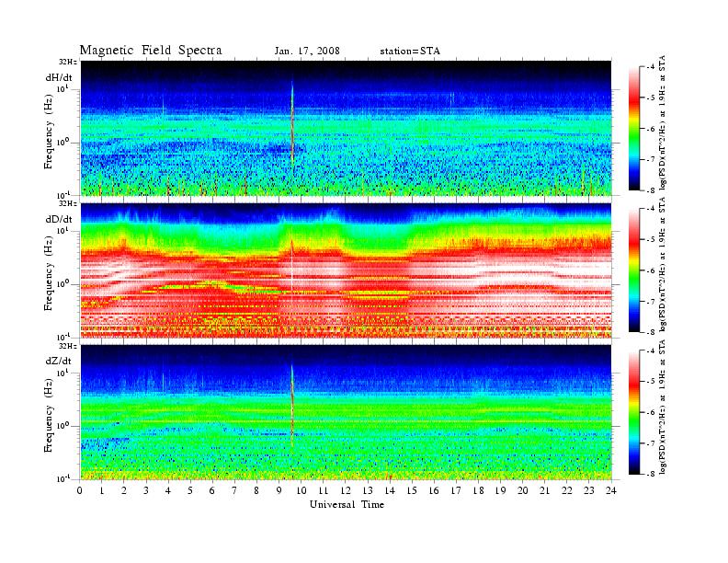This screenshot has height=563, width=728.
Task: Click inside the dD/dt spectrogram panel
Action: 347,270
